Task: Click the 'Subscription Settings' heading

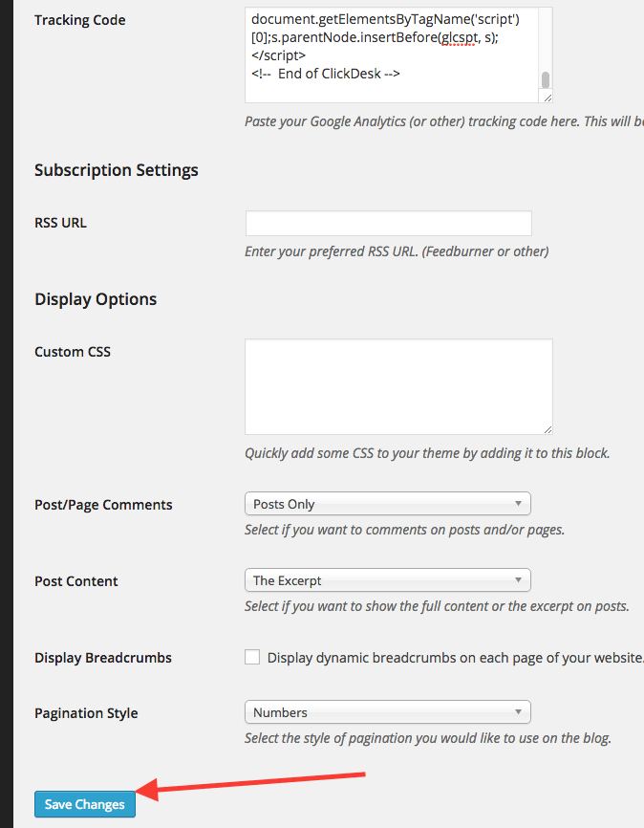Action: click(117, 170)
